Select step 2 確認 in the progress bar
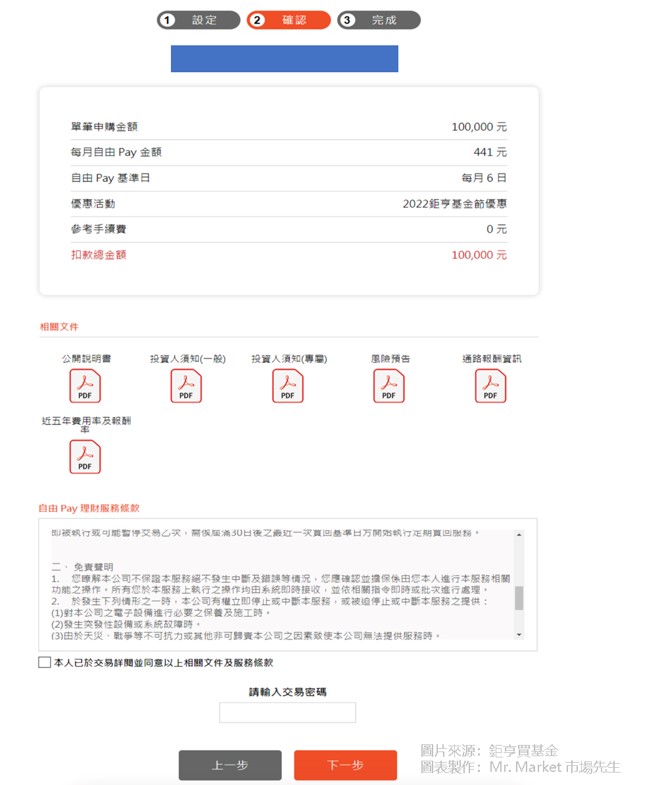 [x=288, y=20]
